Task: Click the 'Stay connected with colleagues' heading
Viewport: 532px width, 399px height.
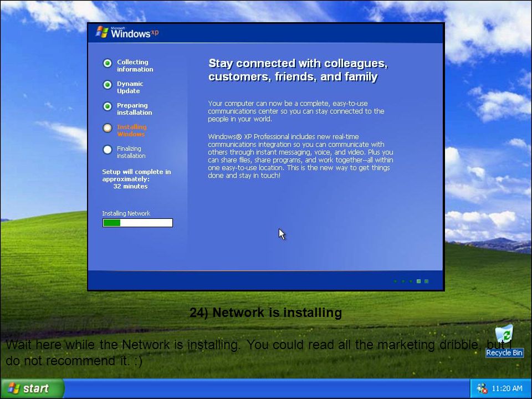Action: click(x=298, y=70)
